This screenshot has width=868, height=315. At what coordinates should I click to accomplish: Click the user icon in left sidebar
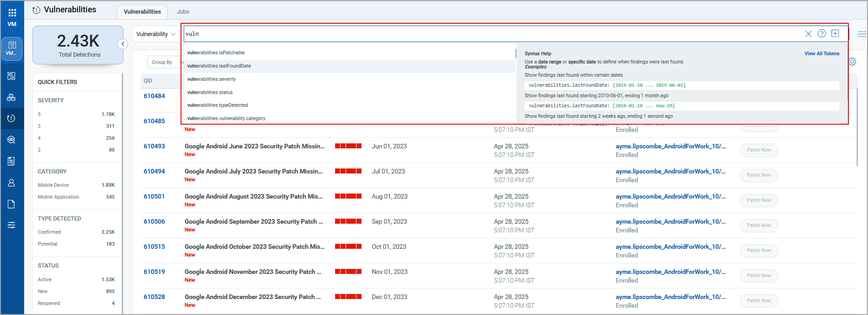(x=11, y=183)
